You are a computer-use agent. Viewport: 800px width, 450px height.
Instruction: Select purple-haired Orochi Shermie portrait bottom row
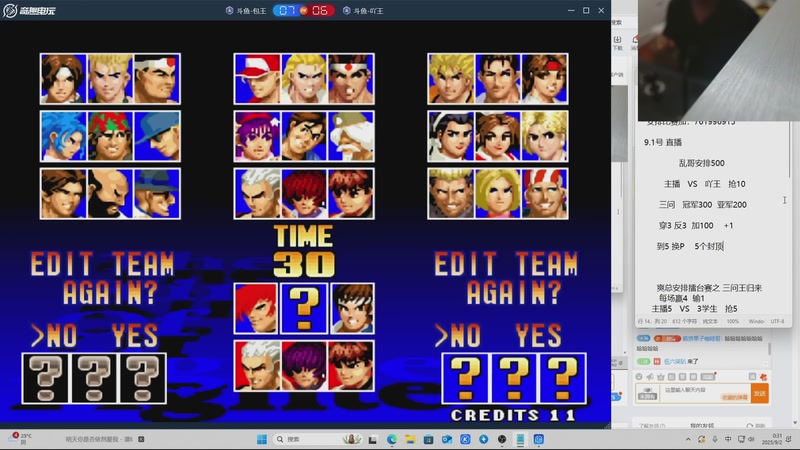coord(304,366)
